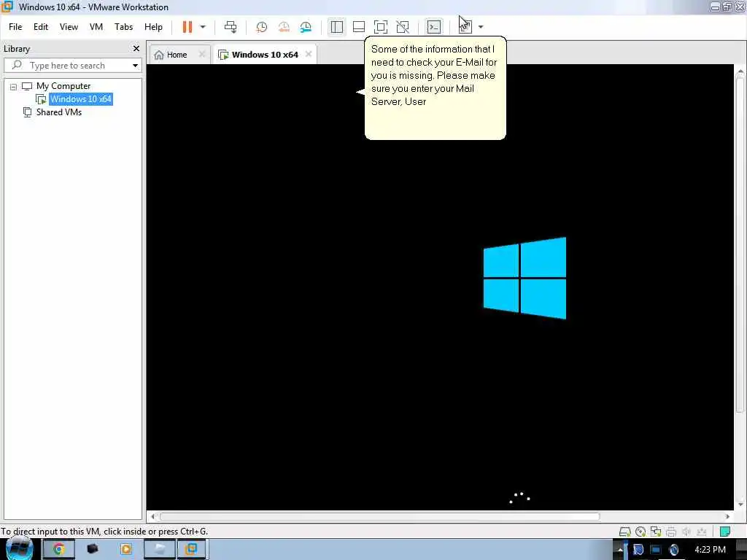The height and width of the screenshot is (560, 747).
Task: Click inside the VM display
Action: 440,287
